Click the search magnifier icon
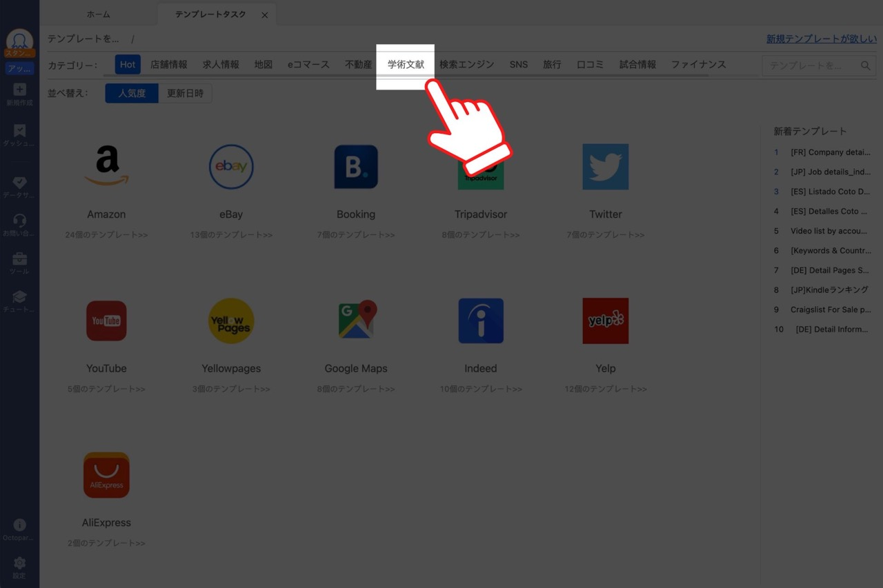Image resolution: width=883 pixels, height=588 pixels. coord(866,65)
